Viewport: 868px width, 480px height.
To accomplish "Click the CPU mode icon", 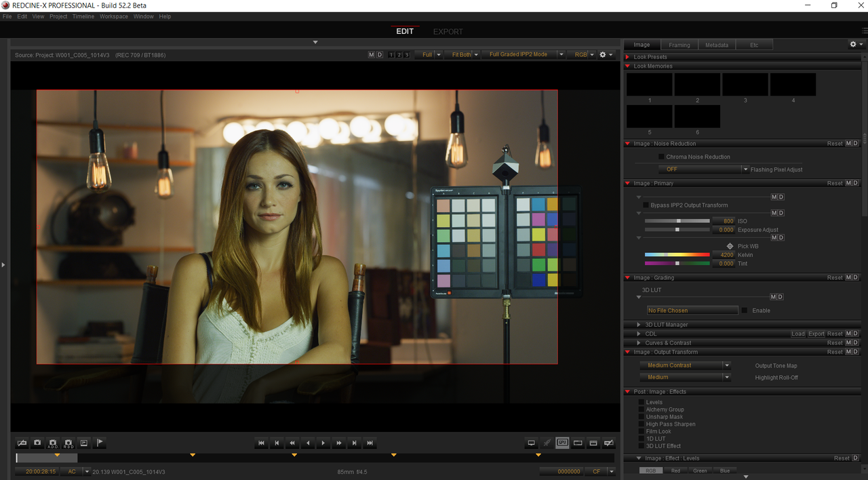I will click(x=562, y=443).
